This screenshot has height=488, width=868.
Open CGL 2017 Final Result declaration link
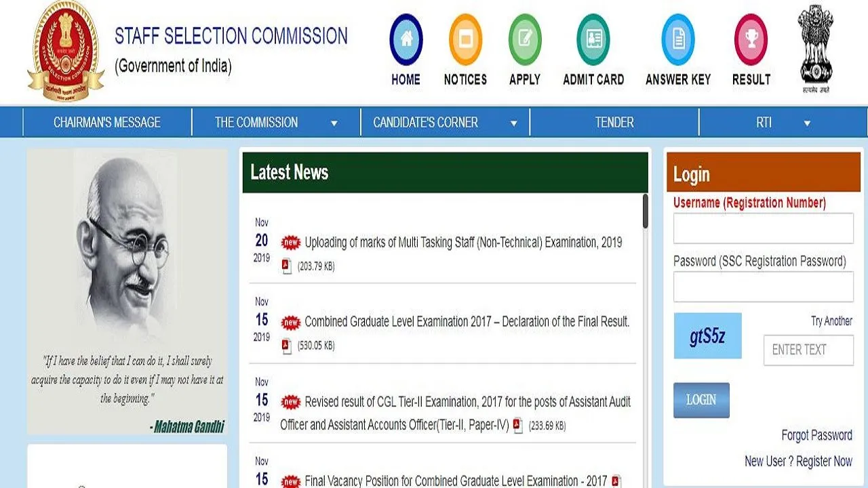467,322
